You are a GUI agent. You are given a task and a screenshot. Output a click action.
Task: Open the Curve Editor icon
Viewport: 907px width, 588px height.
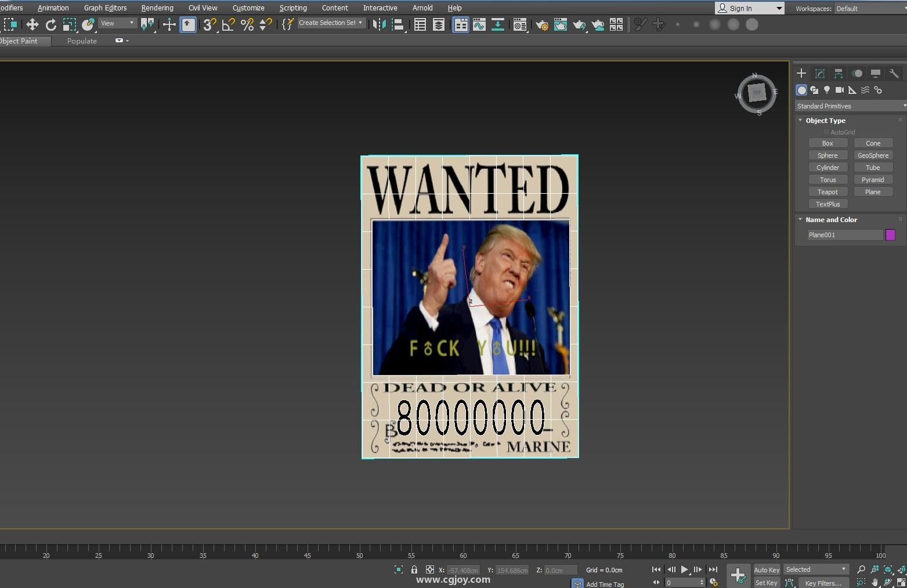pyautogui.click(x=479, y=24)
